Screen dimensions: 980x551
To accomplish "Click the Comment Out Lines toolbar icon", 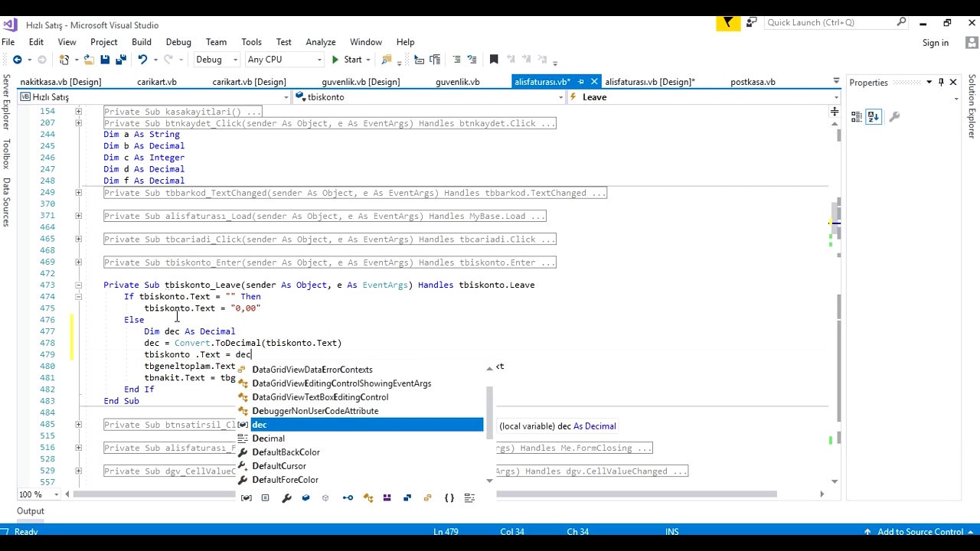I will (457, 60).
